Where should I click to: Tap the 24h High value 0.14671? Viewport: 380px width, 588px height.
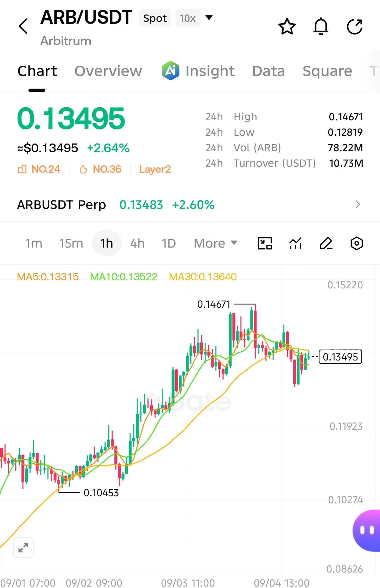pyautogui.click(x=346, y=117)
